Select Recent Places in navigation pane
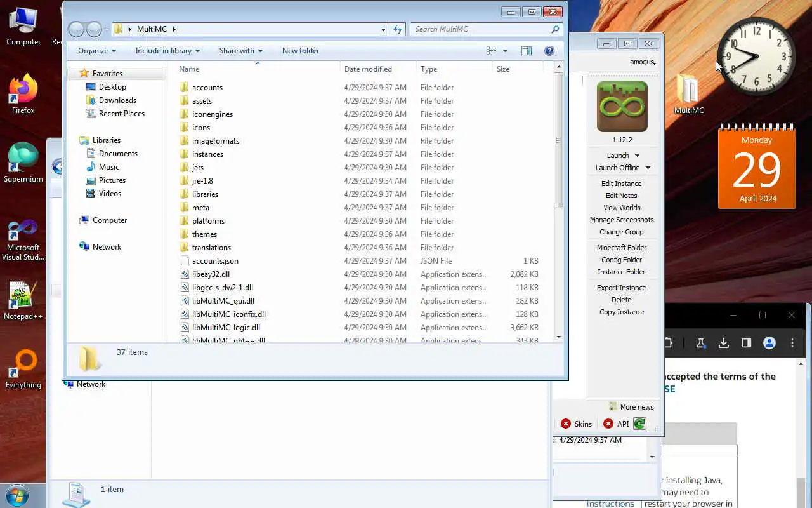Screen dimensions: 812x508 point(115,114)
